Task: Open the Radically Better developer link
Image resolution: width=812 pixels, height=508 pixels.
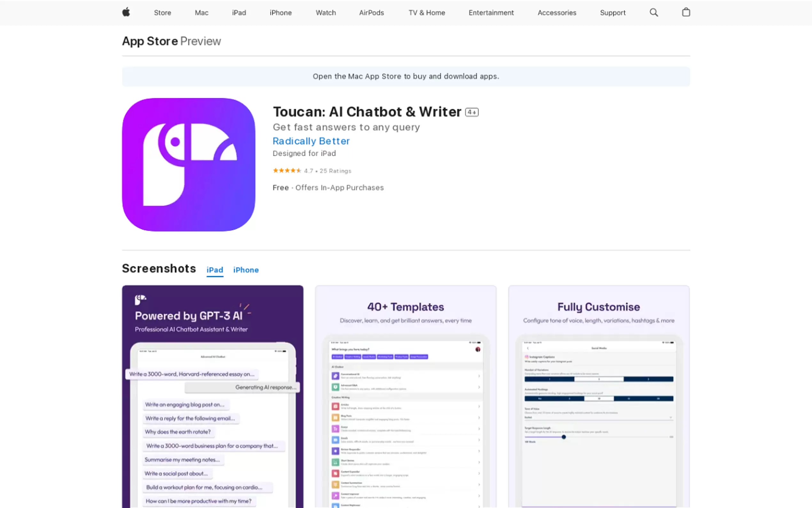Action: [x=311, y=141]
